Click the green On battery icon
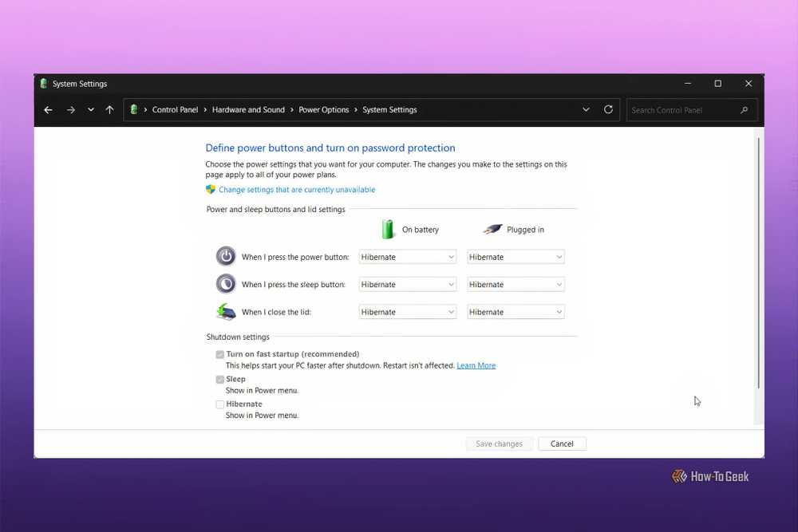This screenshot has width=798, height=532. 388,230
